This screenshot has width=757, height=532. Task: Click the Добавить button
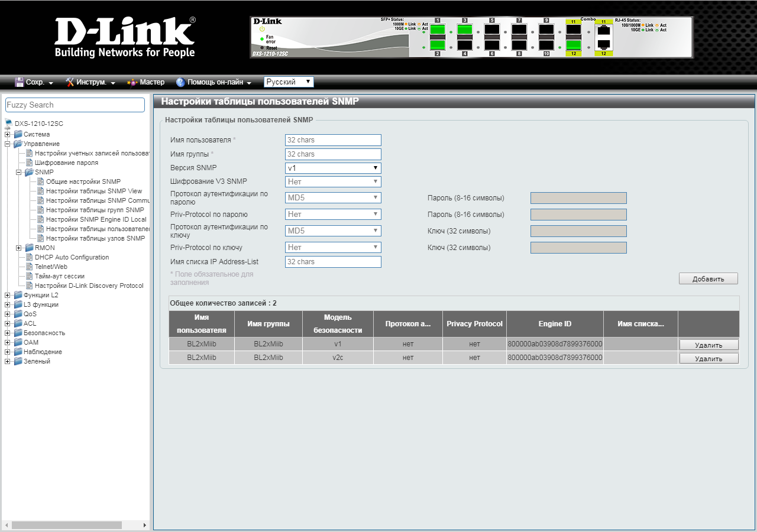709,278
